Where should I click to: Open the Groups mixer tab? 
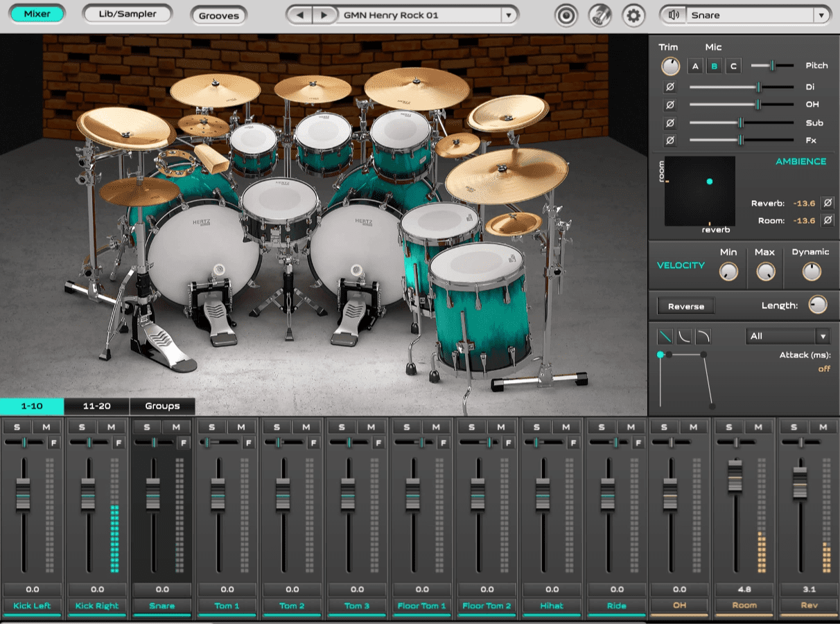pyautogui.click(x=162, y=407)
